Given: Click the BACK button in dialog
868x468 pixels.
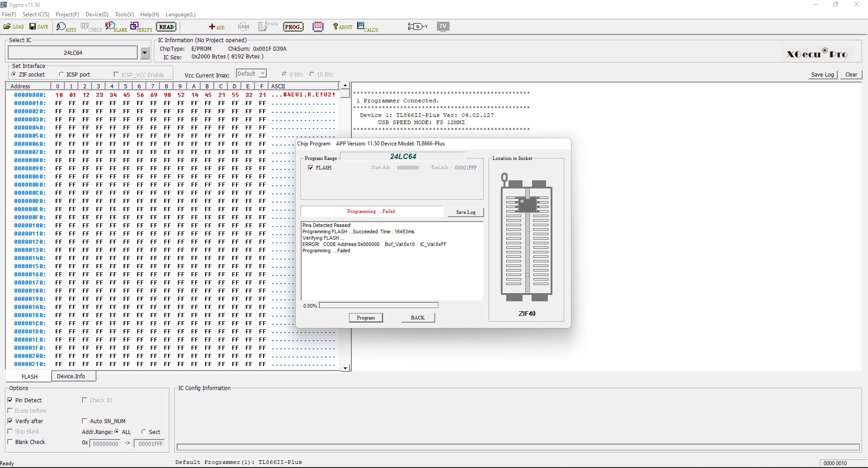Looking at the screenshot, I should click(417, 318).
